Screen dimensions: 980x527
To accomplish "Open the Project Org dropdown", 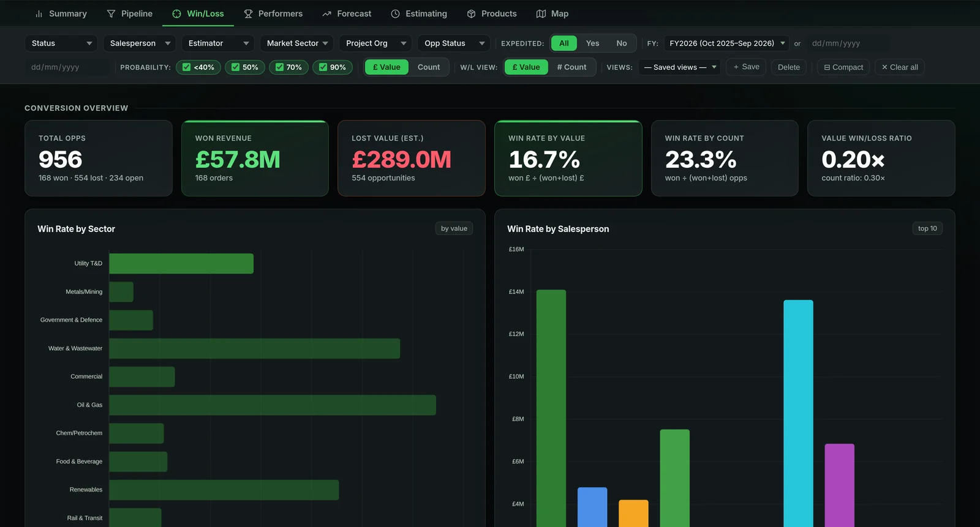I will pyautogui.click(x=375, y=43).
